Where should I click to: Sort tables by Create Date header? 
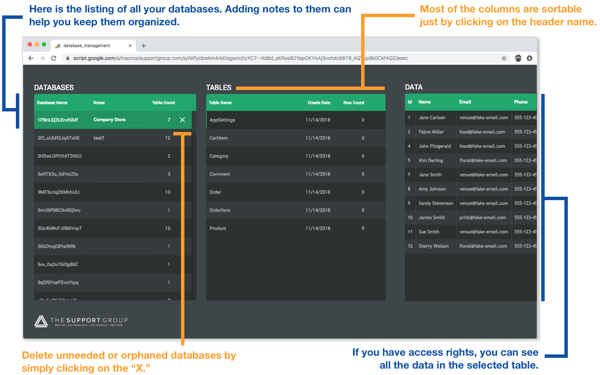(319, 103)
